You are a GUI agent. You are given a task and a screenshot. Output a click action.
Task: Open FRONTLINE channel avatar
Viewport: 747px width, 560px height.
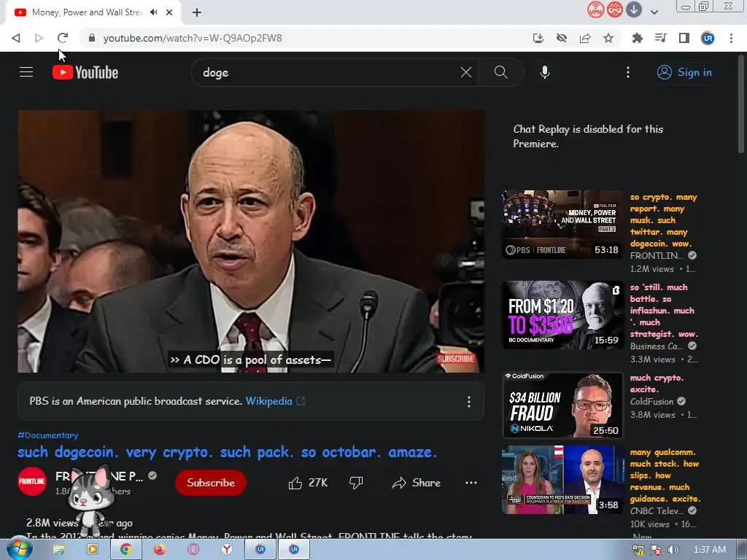(32, 481)
